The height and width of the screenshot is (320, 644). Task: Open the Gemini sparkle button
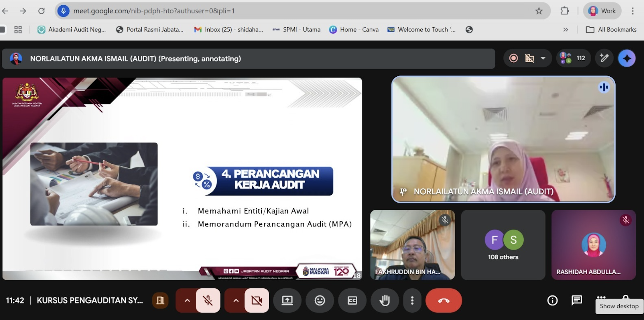(626, 59)
